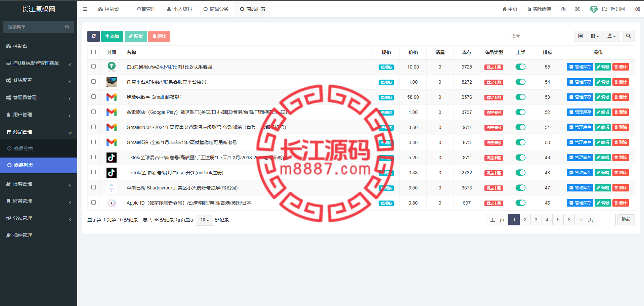Open the export dropdown in table toolbar

611,36
